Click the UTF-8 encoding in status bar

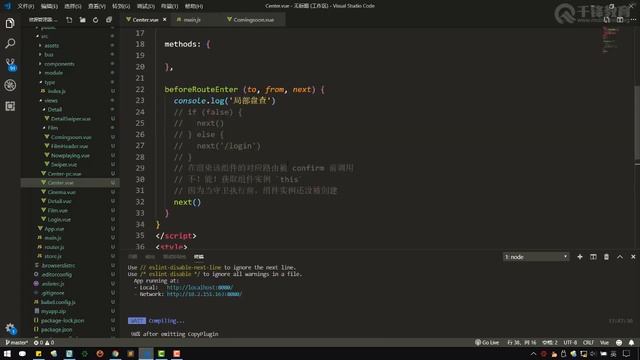click(570, 342)
